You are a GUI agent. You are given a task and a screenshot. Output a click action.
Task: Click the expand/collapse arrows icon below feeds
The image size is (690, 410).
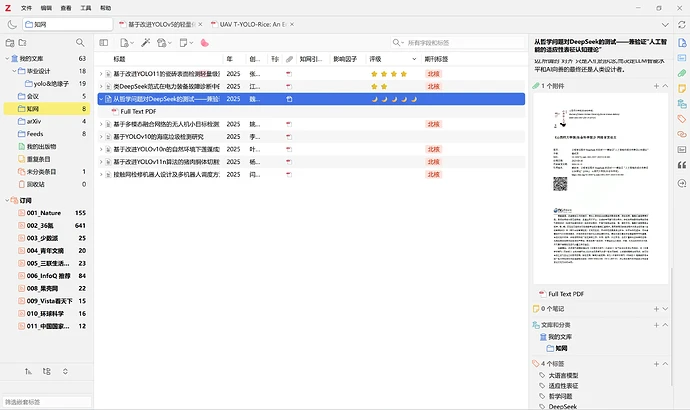pyautogui.click(x=65, y=372)
